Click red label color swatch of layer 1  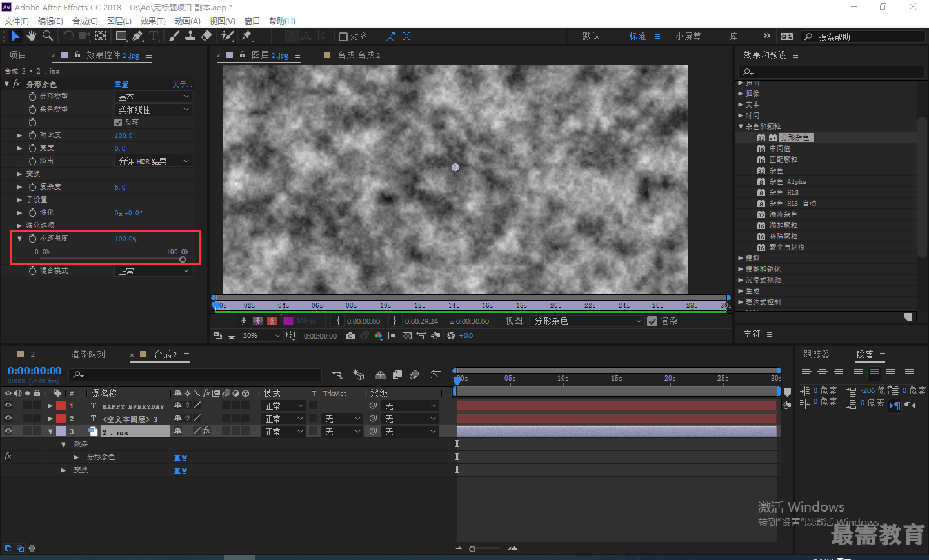click(61, 406)
